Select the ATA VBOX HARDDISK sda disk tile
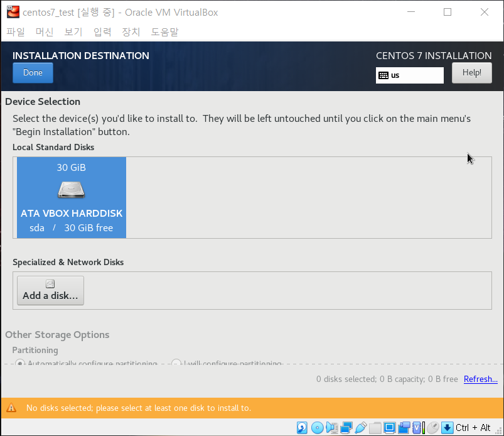504x436 pixels. tap(72, 197)
